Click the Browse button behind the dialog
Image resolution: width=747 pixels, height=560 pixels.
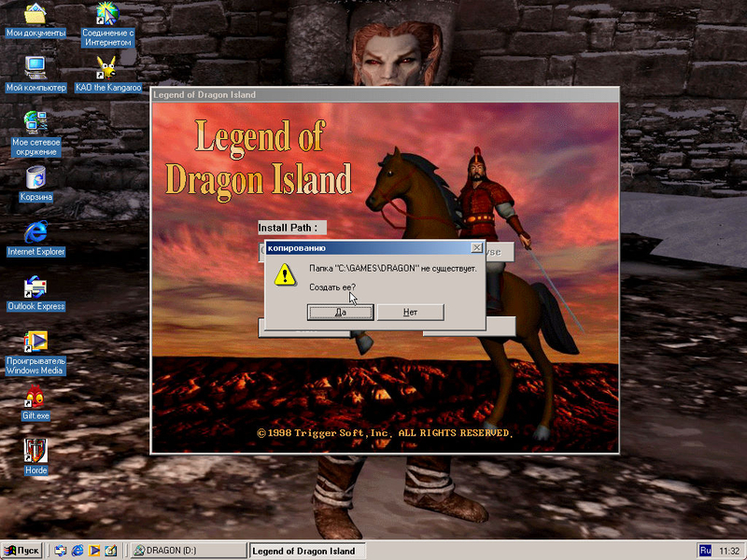[x=499, y=252]
